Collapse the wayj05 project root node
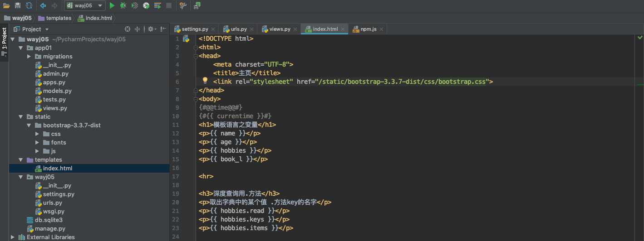The width and height of the screenshot is (644, 241). click(x=13, y=39)
